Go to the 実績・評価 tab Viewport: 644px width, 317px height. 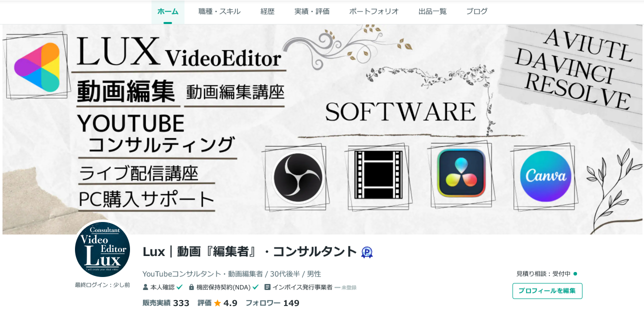[312, 11]
